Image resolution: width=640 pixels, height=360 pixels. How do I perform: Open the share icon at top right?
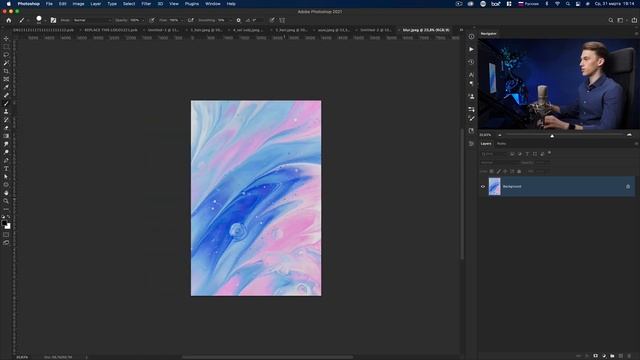click(x=634, y=20)
